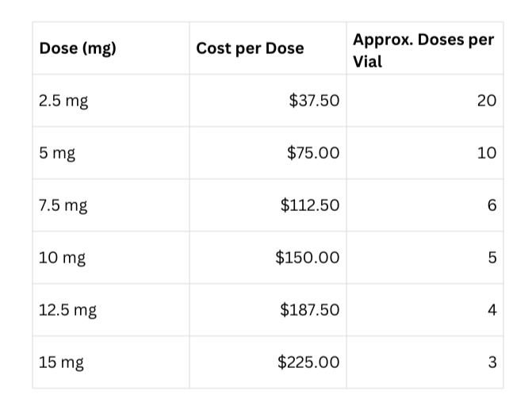
Task: Select the cell showing 4 doses per vial
Action: (x=425, y=309)
